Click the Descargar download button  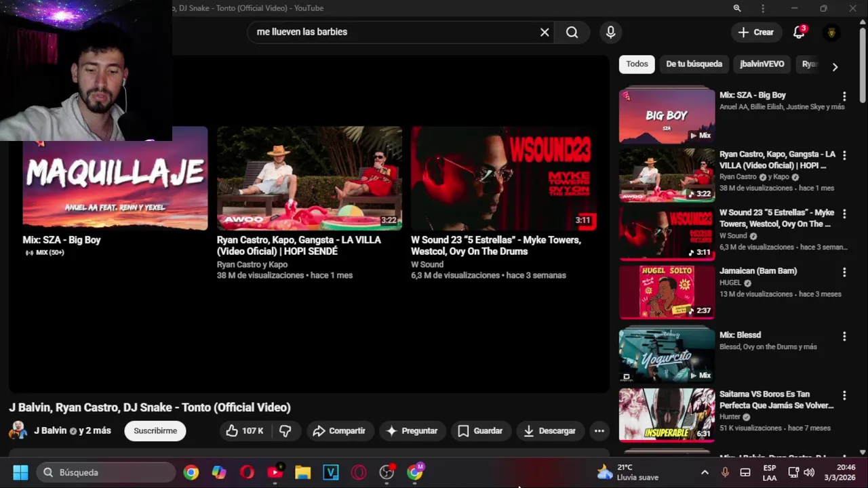[549, 430]
